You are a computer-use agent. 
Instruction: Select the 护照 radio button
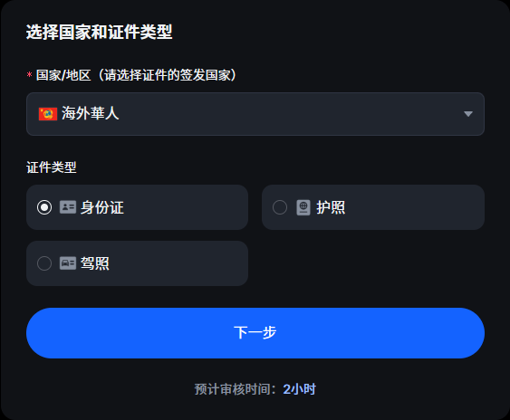click(280, 207)
